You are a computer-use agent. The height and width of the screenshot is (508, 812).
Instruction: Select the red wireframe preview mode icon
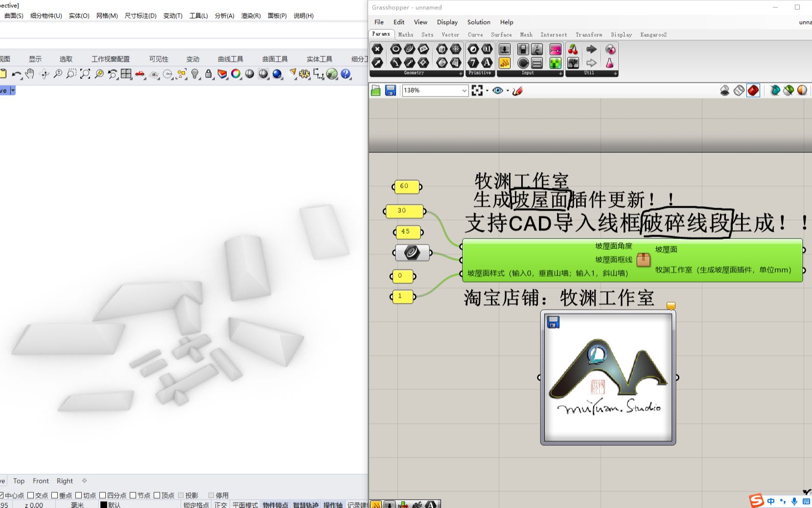click(754, 90)
